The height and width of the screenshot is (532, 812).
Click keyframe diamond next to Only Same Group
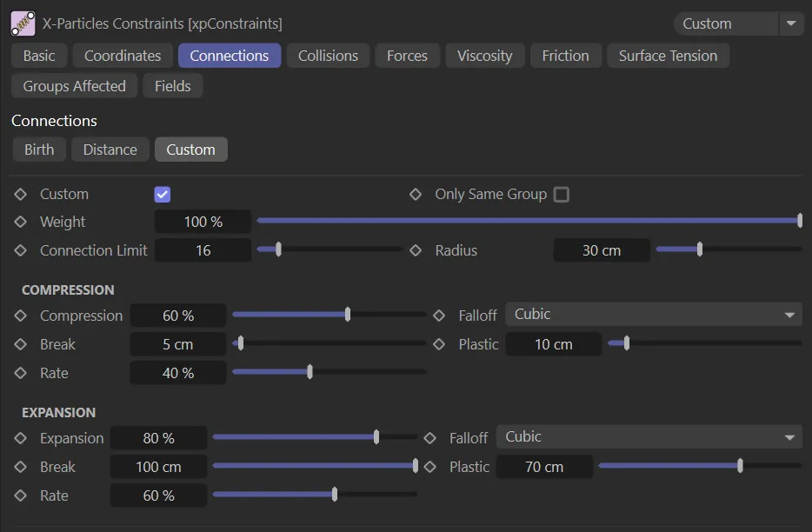click(416, 194)
